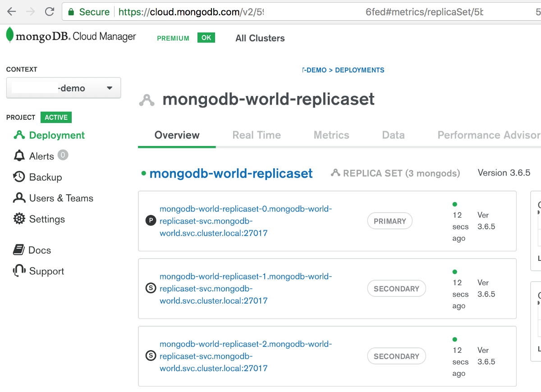
Task: Open the Data tab
Action: [x=393, y=135]
